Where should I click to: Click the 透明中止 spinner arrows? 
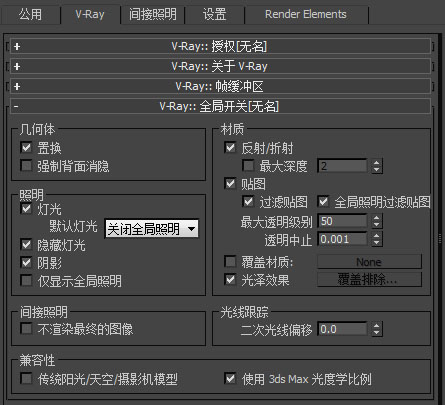tap(376, 239)
